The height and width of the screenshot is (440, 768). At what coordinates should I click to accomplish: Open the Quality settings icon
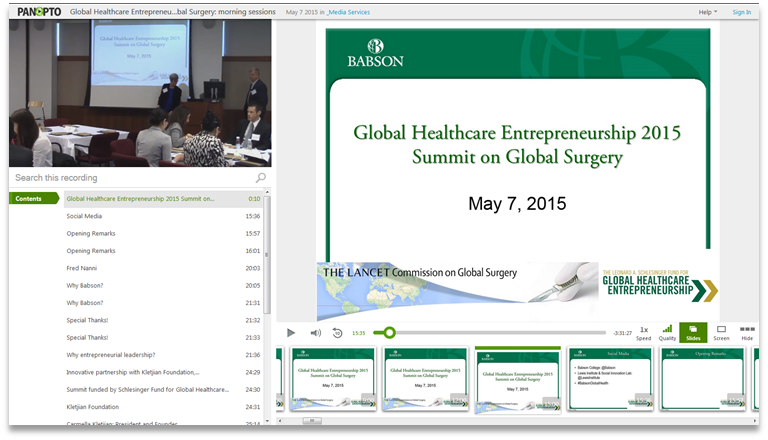click(x=667, y=332)
